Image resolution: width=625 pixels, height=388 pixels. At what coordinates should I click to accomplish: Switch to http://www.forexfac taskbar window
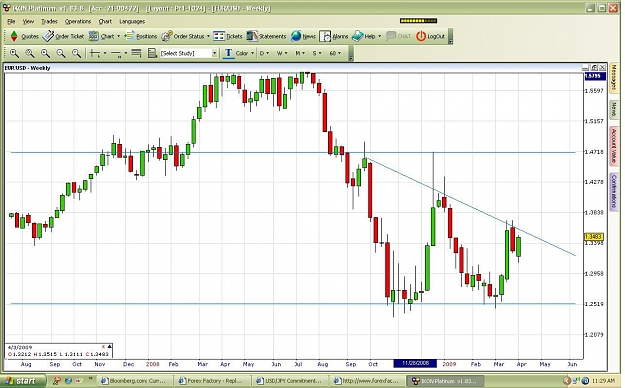click(x=369, y=381)
